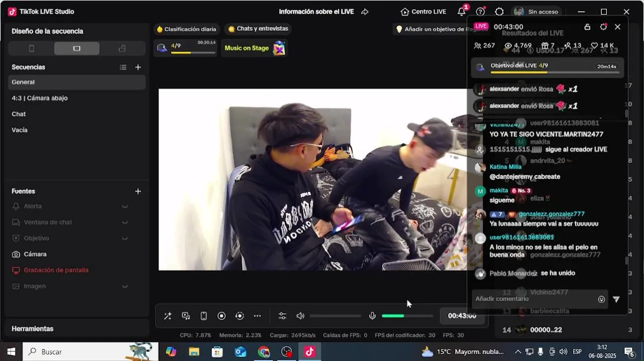Select the Vacía scene
This screenshot has width=644, height=361.
[77, 130]
